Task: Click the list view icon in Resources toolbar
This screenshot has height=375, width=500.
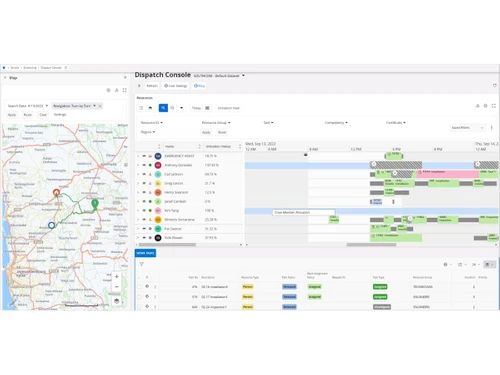Action: click(x=141, y=108)
